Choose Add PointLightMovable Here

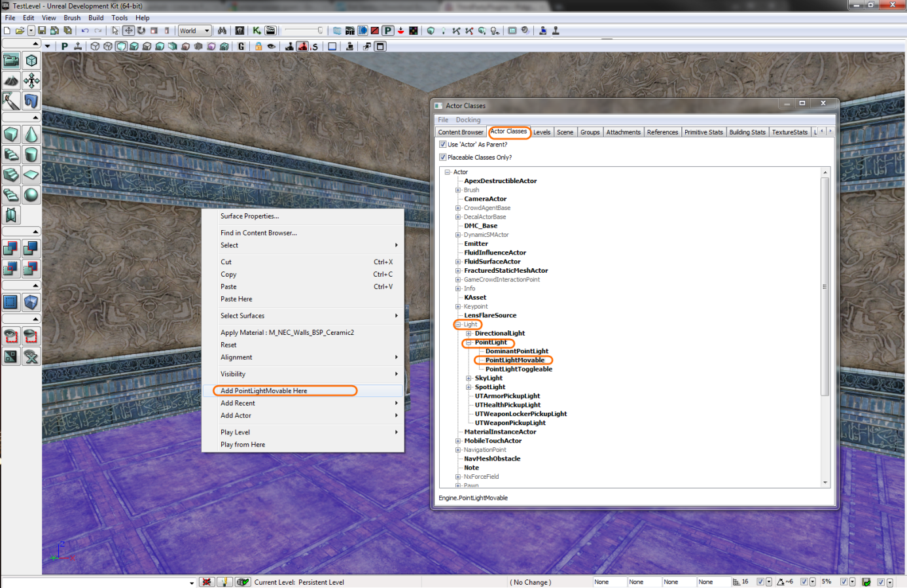point(302,391)
